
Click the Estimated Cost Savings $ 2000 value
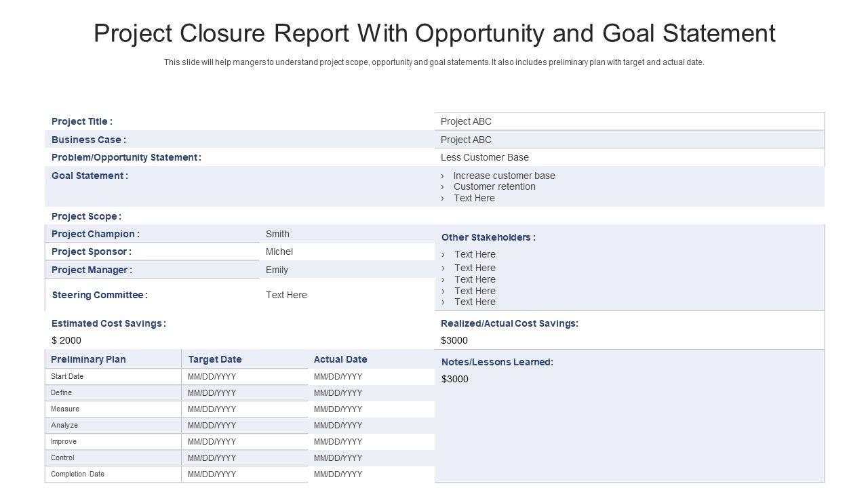pos(66,340)
